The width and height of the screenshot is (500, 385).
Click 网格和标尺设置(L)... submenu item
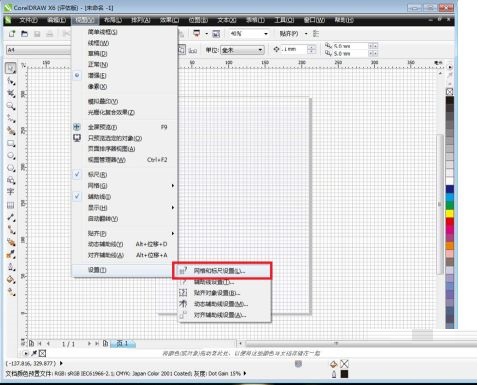click(222, 271)
